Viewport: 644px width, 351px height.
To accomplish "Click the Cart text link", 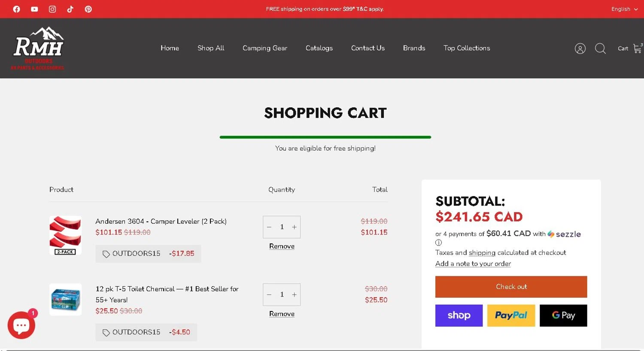I will (x=623, y=48).
